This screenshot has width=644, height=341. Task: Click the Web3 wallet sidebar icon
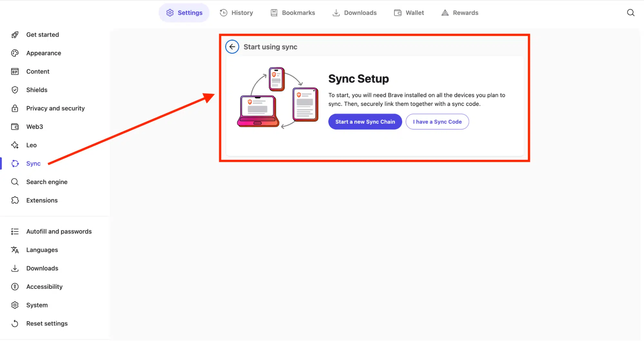[x=15, y=127]
